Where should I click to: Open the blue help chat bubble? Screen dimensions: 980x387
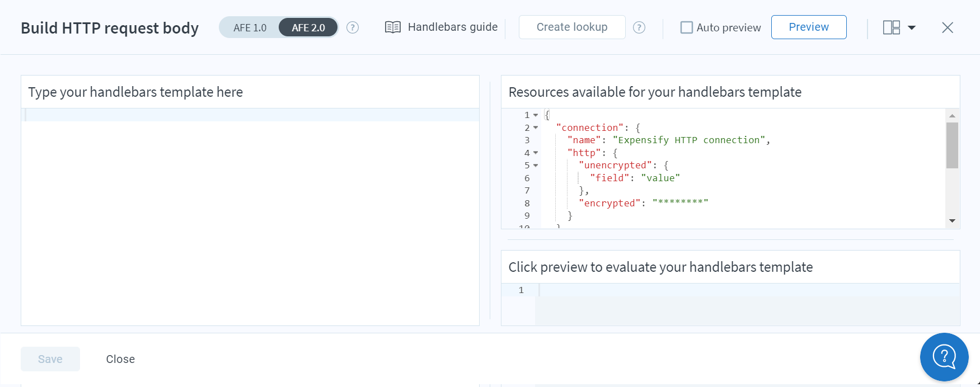point(944,357)
